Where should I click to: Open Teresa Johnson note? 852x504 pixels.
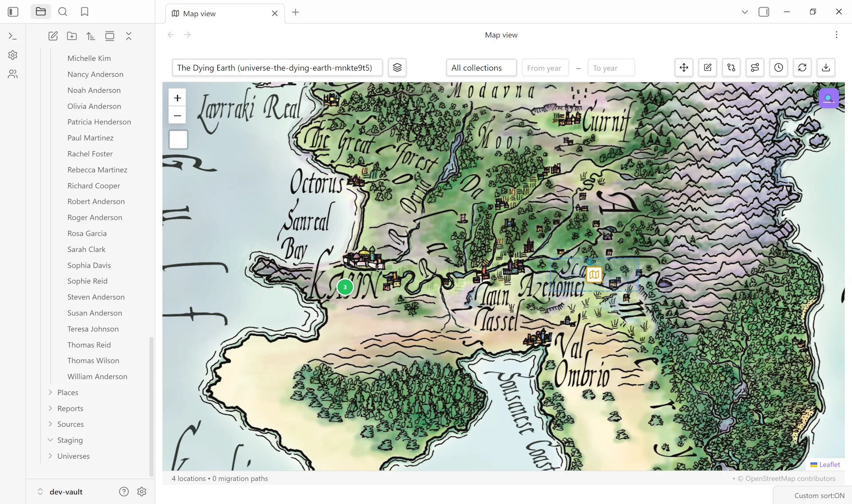[93, 329]
